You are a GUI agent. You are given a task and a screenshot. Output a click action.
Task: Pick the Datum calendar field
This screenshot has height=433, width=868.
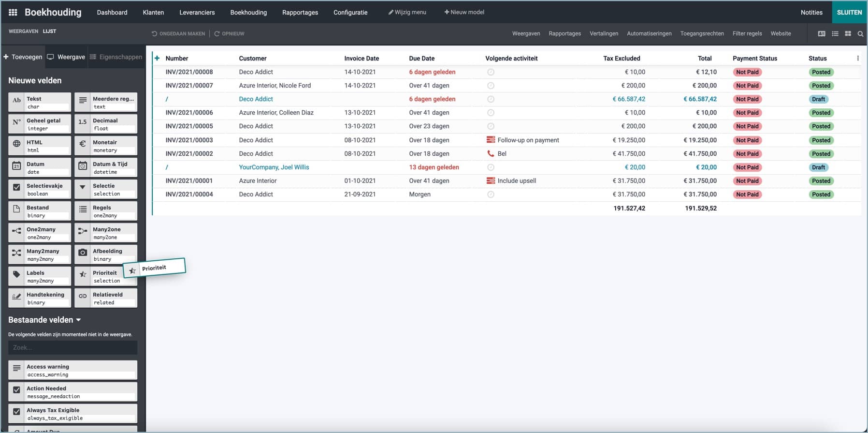40,167
